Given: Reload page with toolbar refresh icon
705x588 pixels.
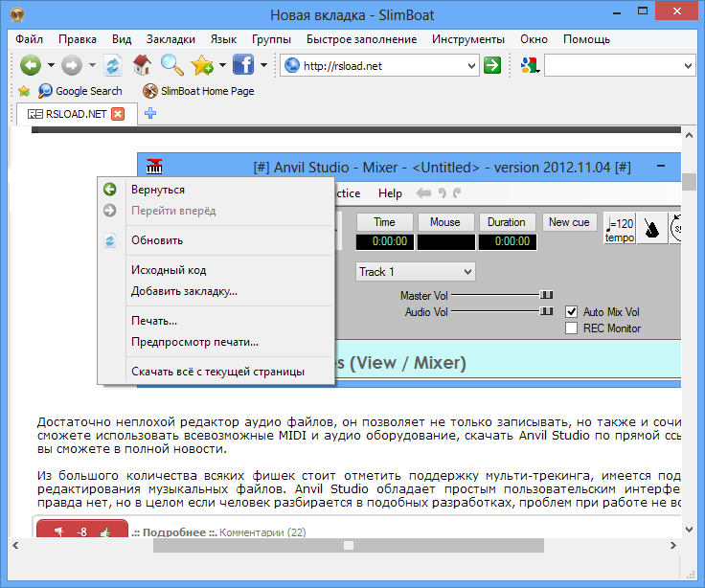Looking at the screenshot, I should pos(112,66).
